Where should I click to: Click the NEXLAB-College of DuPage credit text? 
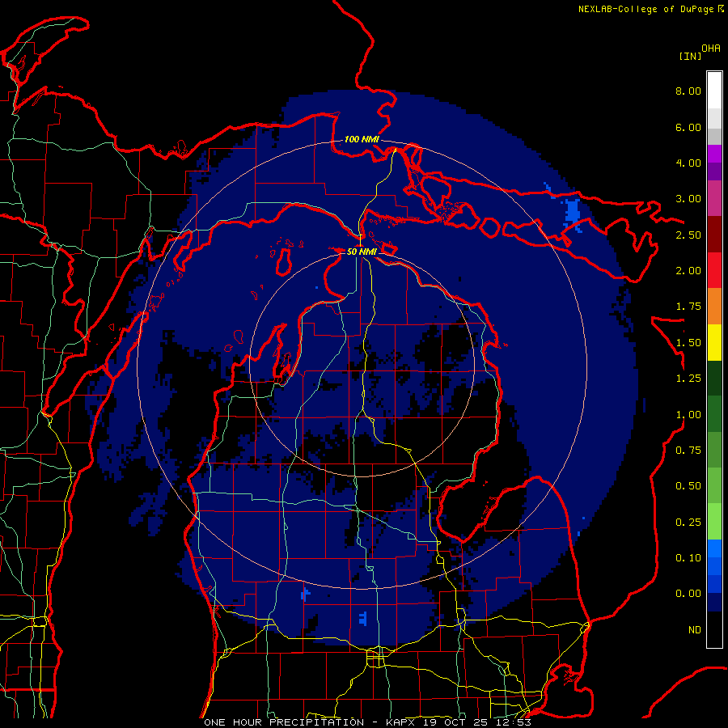coord(645,9)
